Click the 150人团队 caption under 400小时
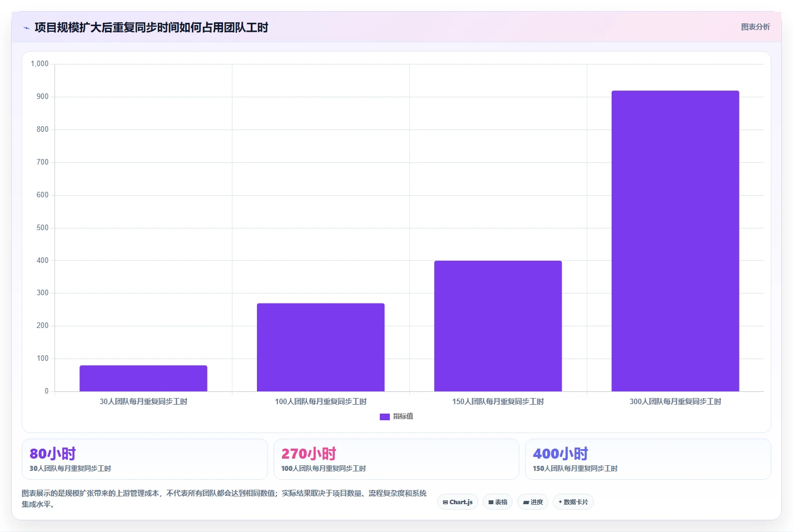The height and width of the screenshot is (532, 793). tap(575, 469)
